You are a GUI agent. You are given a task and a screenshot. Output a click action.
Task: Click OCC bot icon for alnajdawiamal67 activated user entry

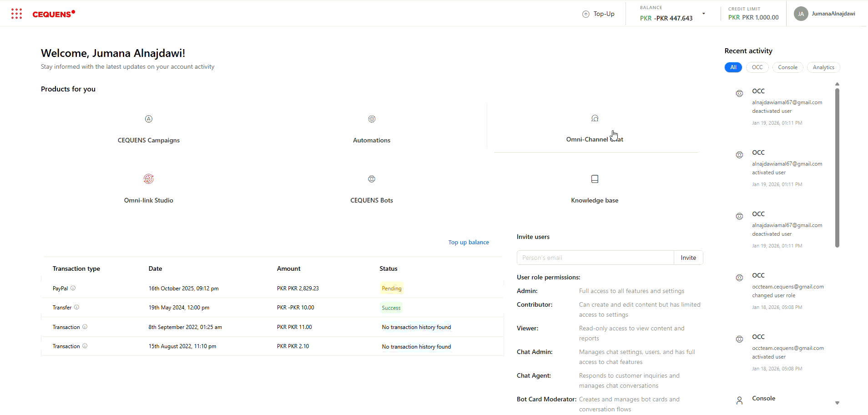click(740, 155)
